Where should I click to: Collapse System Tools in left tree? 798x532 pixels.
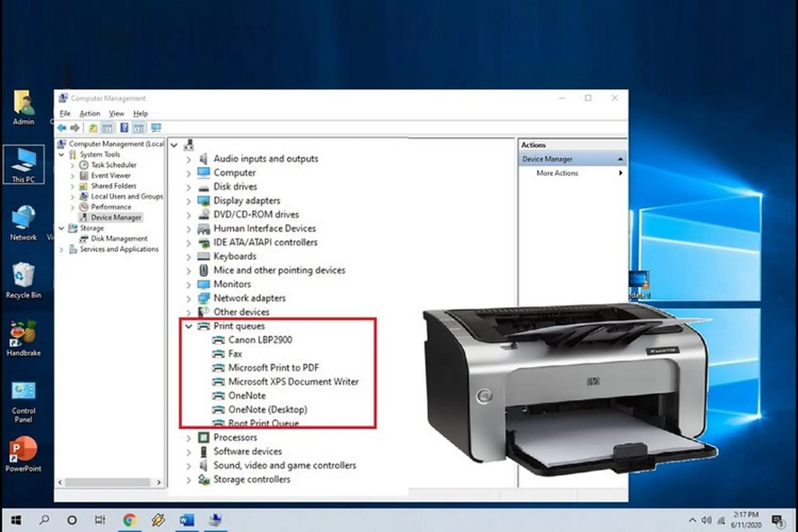[x=62, y=155]
